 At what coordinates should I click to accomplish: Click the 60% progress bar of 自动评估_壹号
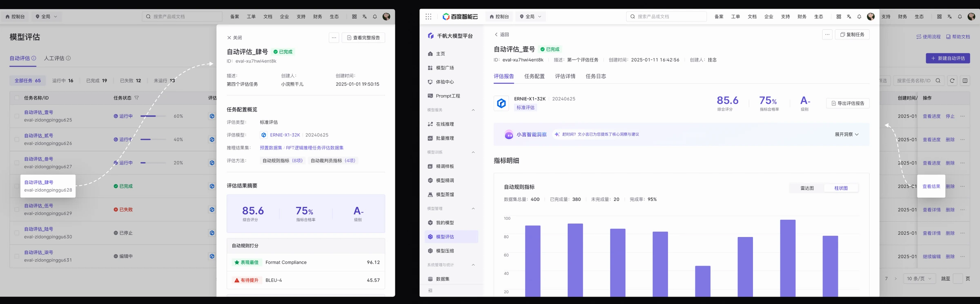(153, 116)
